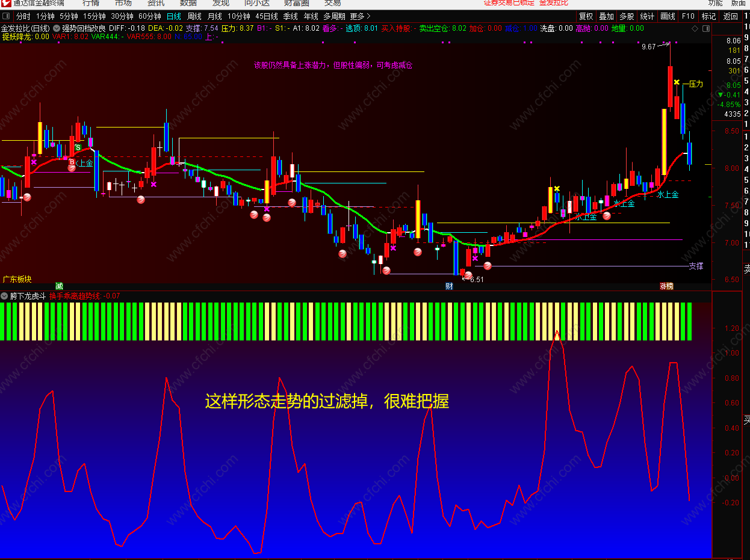Open the 多周期 multi-period view
750x560 pixels.
(x=335, y=16)
